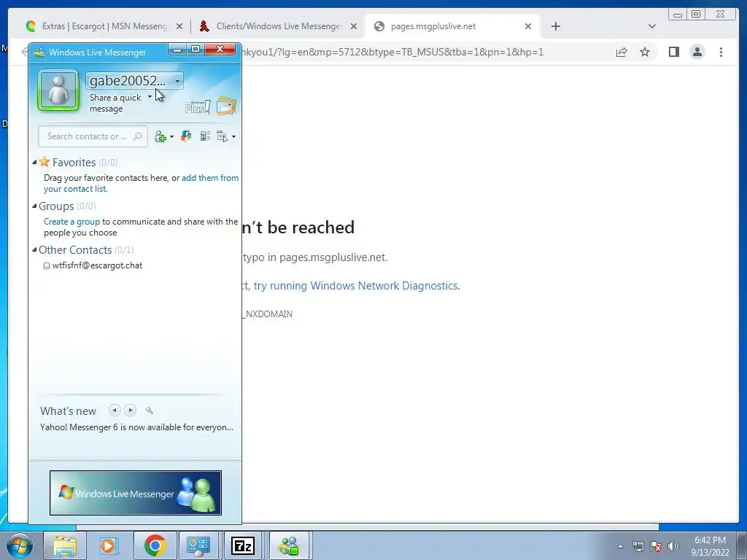Open the Chrome profile icon

point(697,52)
